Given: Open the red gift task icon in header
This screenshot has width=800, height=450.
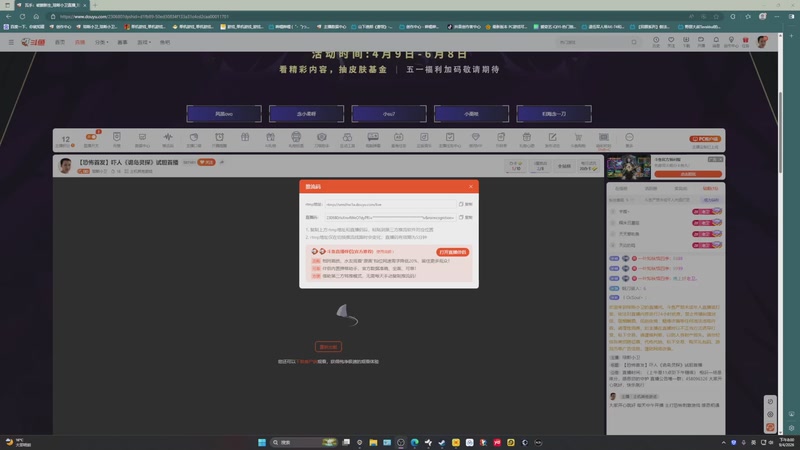Looking at the screenshot, I should [745, 42].
